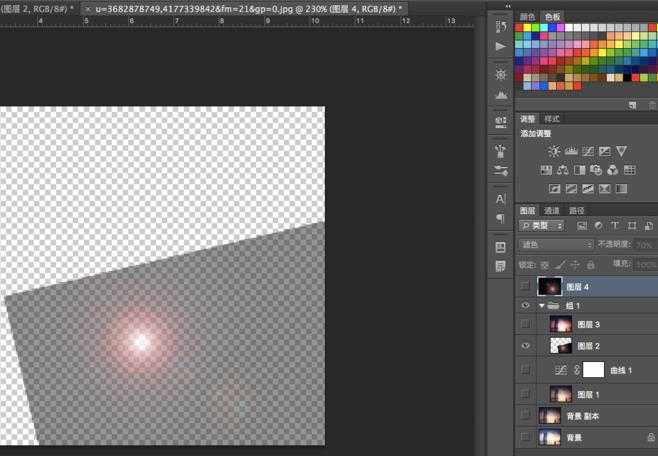Switch to the 通道 tab

coord(552,211)
